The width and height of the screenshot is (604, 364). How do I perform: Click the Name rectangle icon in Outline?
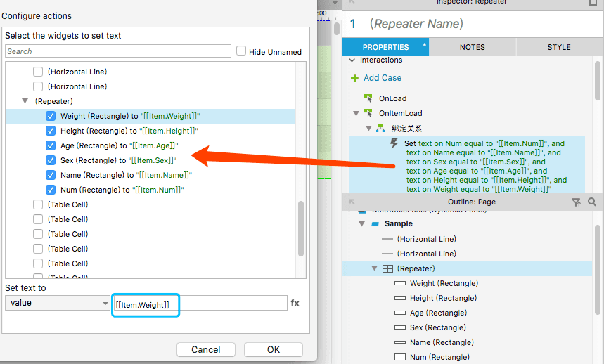pyautogui.click(x=400, y=342)
